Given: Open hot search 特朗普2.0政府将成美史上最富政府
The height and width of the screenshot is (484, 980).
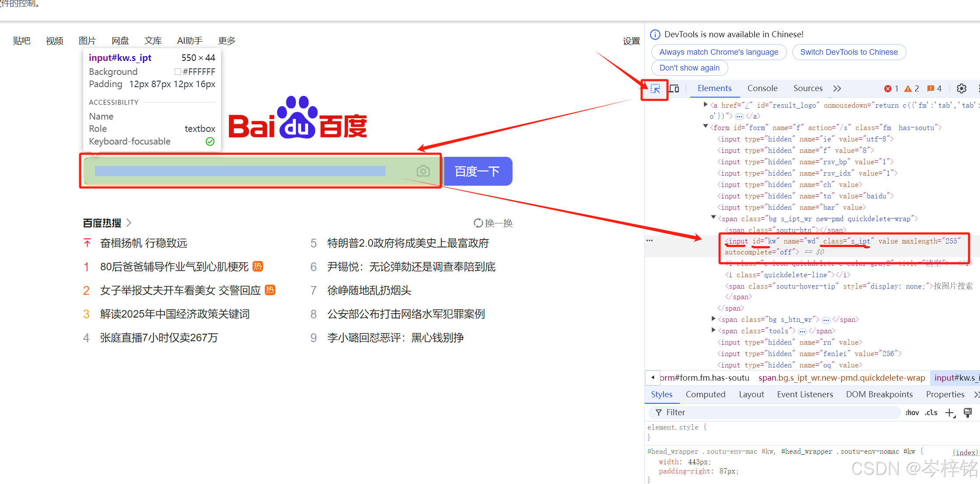Looking at the screenshot, I should 408,244.
